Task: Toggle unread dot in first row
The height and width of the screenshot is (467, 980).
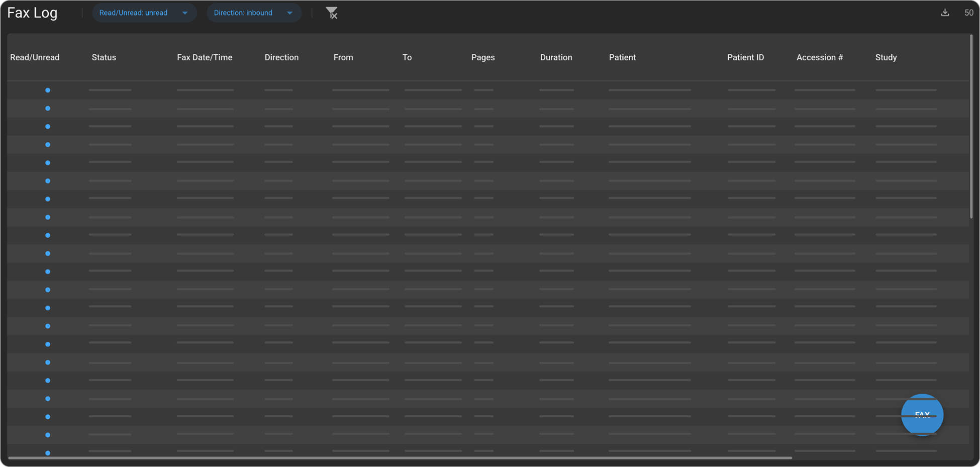Action: pos(48,90)
